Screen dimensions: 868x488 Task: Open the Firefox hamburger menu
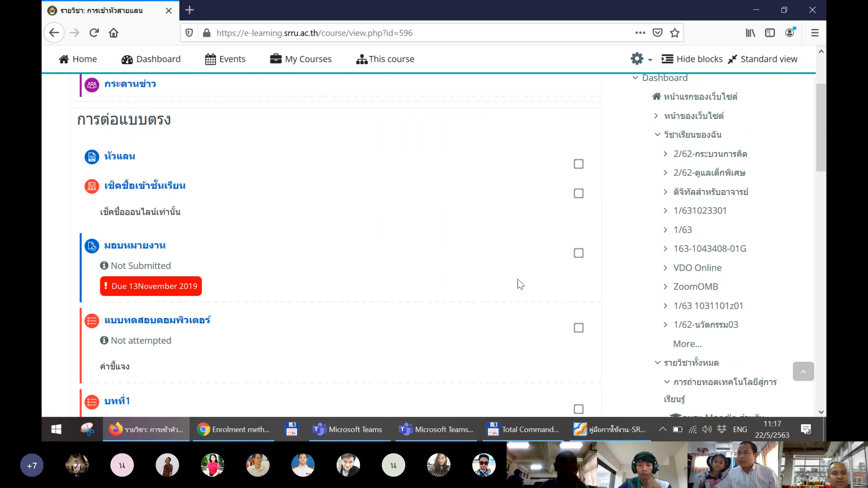(x=815, y=33)
